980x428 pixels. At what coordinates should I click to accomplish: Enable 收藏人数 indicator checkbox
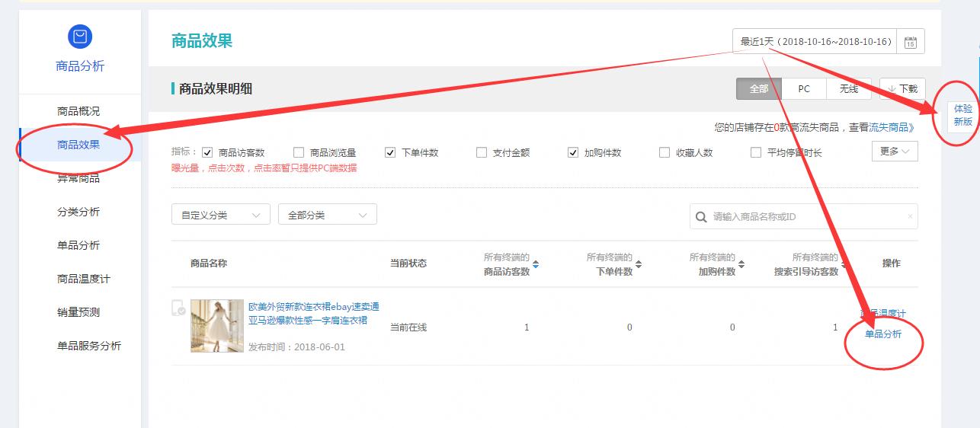pyautogui.click(x=665, y=152)
